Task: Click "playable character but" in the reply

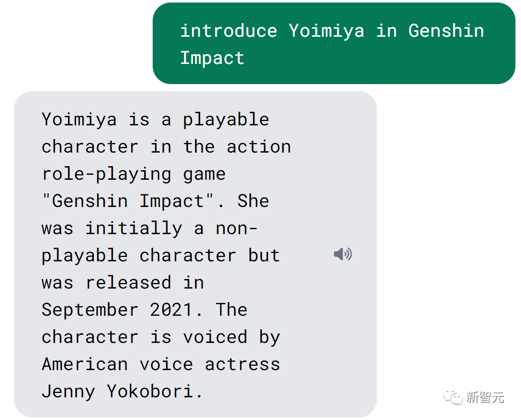Action: point(161,256)
